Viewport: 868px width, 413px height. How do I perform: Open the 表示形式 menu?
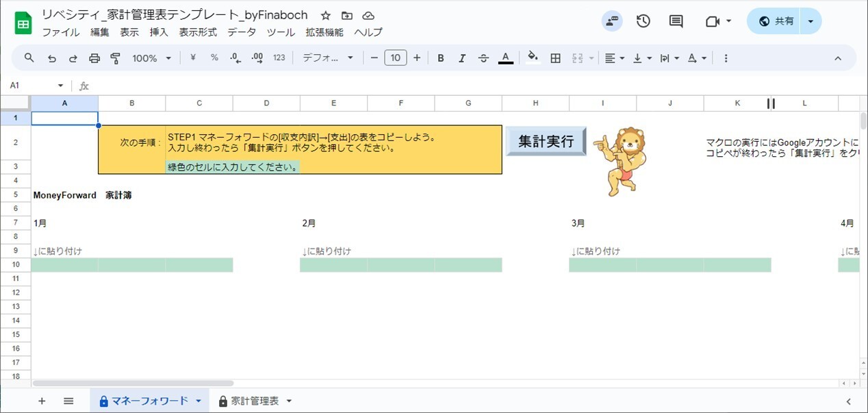pyautogui.click(x=198, y=32)
